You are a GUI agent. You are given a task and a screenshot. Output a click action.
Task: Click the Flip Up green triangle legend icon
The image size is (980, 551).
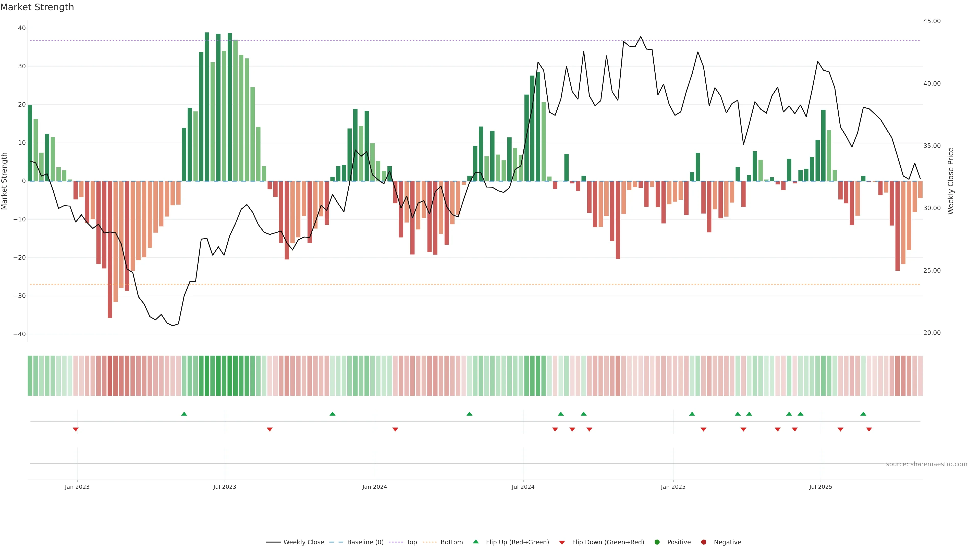(x=475, y=542)
